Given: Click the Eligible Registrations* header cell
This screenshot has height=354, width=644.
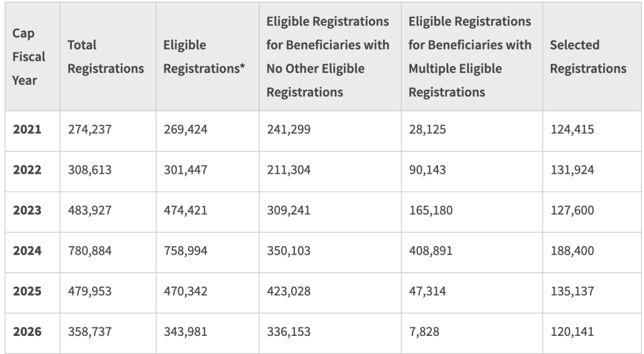Looking at the screenshot, I should pos(207,57).
